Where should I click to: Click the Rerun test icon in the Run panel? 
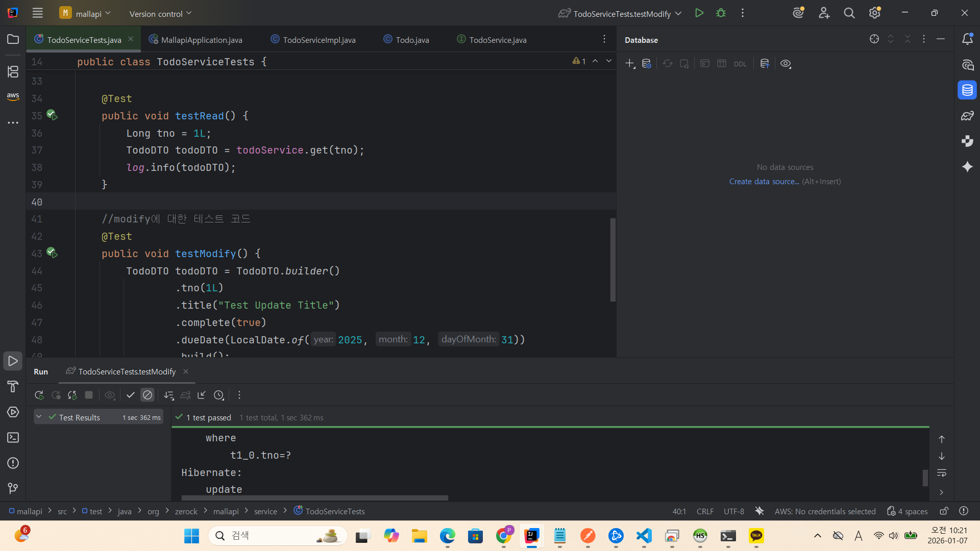(x=39, y=395)
